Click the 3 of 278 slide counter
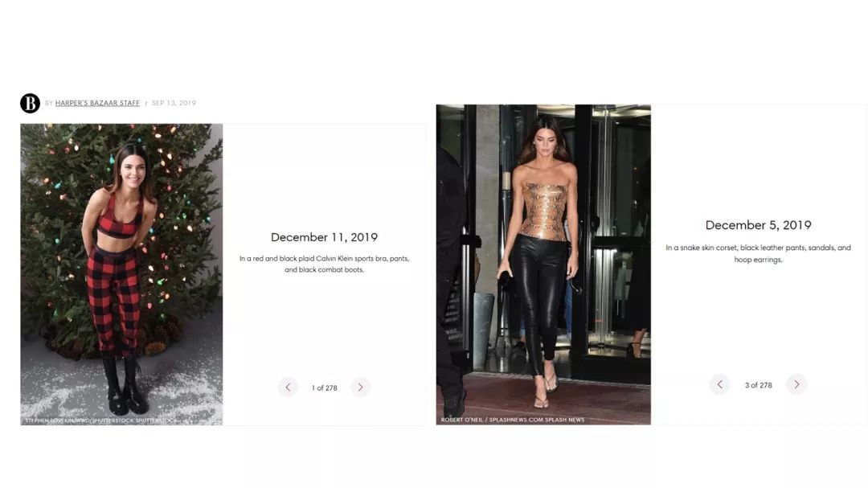This screenshot has width=868, height=488. [759, 385]
